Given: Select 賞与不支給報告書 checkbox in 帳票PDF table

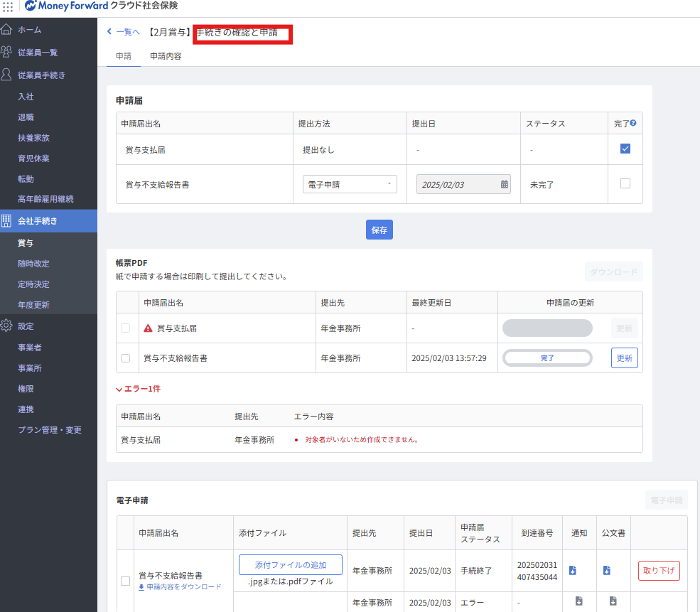Looking at the screenshot, I should (x=126, y=358).
